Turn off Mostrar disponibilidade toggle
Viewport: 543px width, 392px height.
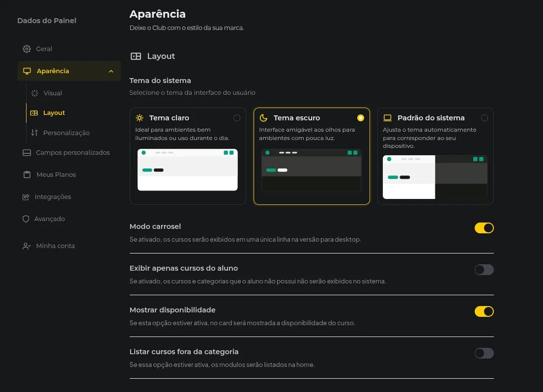[484, 311]
